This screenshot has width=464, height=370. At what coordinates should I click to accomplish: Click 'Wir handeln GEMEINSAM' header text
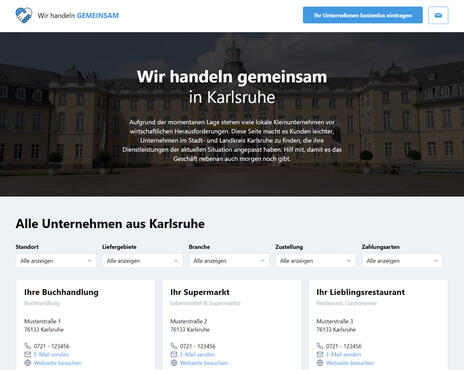[78, 15]
